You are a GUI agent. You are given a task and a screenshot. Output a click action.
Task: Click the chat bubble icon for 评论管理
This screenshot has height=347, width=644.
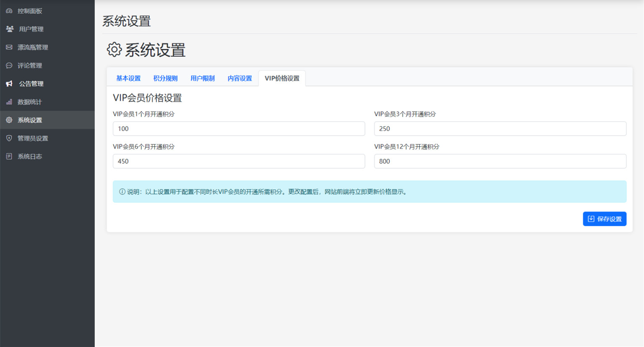(9, 65)
